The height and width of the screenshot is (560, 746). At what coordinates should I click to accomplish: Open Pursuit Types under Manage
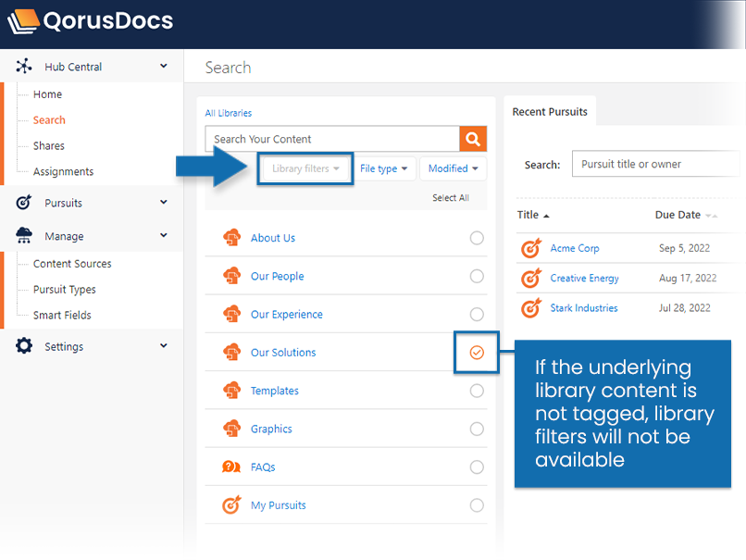click(64, 290)
